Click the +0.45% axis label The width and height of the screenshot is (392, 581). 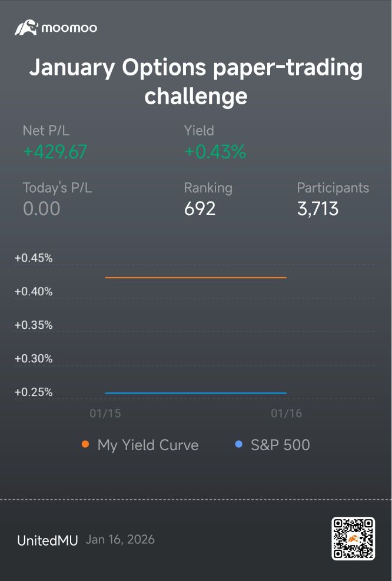pos(34,258)
